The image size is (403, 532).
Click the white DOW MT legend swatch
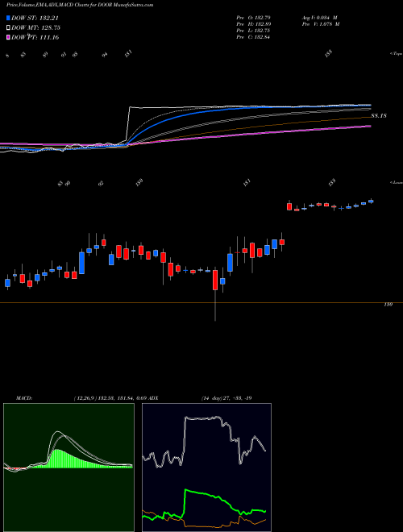pos(8,27)
